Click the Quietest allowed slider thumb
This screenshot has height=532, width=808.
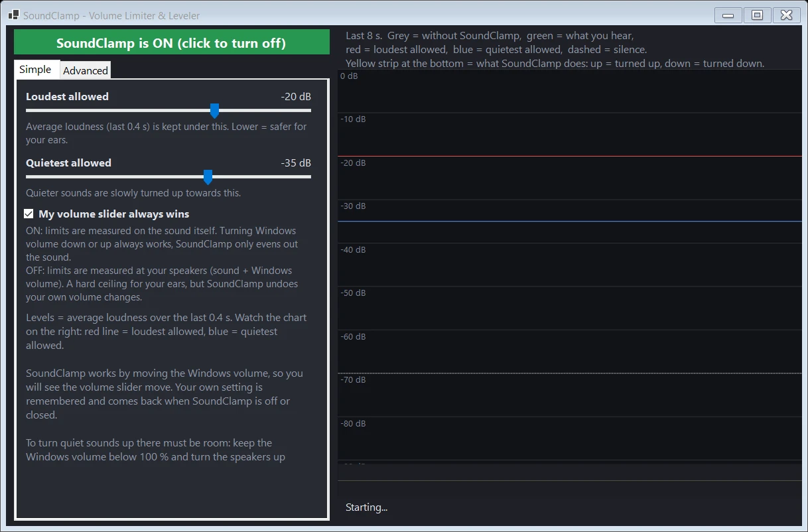pyautogui.click(x=208, y=177)
